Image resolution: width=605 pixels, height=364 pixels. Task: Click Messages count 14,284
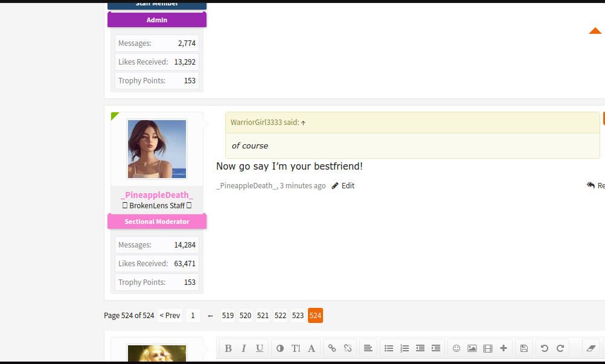[185, 245]
